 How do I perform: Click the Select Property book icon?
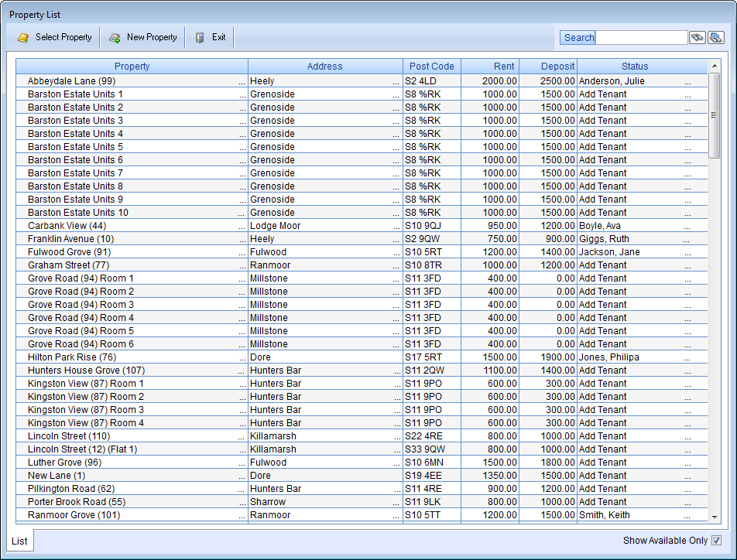click(23, 38)
